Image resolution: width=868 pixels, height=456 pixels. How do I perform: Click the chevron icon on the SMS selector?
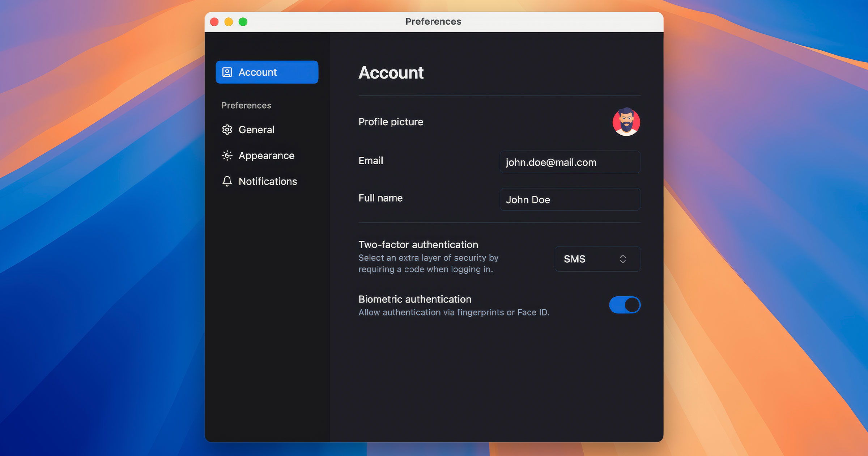pos(622,259)
